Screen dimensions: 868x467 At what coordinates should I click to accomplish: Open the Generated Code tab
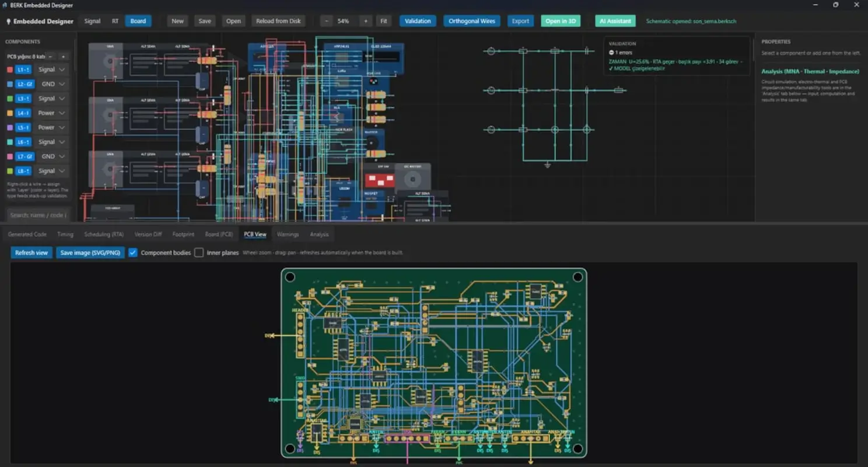(x=27, y=234)
